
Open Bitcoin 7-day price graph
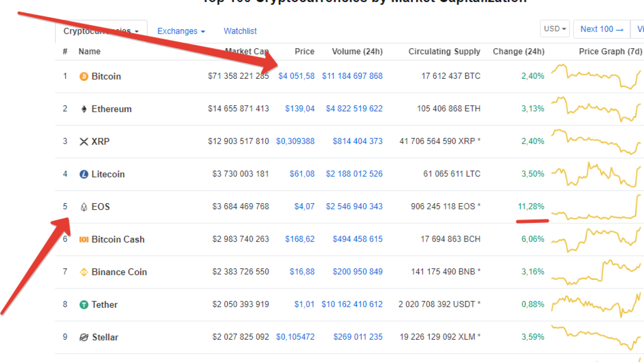coord(596,76)
